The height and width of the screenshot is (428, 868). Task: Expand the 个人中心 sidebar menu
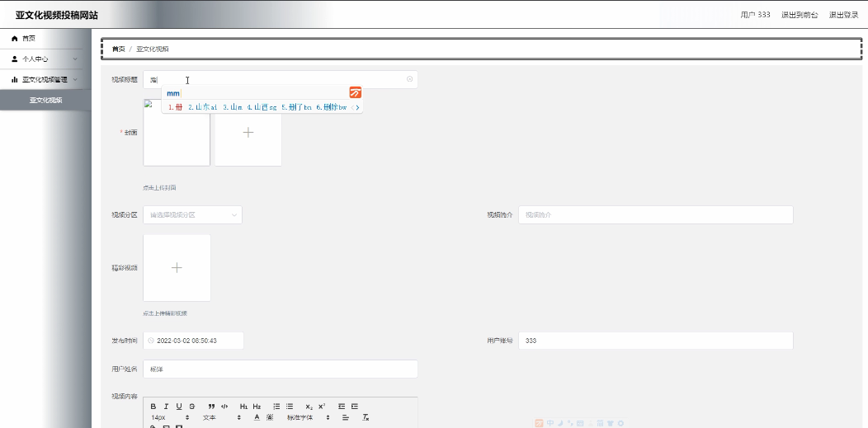tap(45, 59)
